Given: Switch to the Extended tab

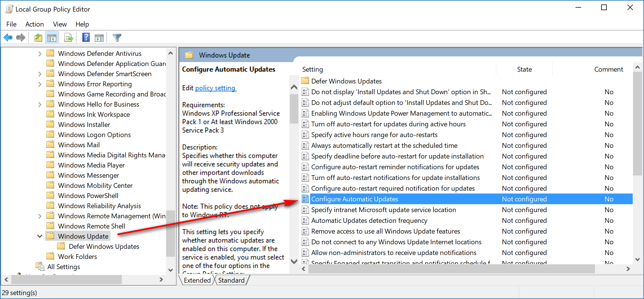Looking at the screenshot, I should [x=197, y=280].
